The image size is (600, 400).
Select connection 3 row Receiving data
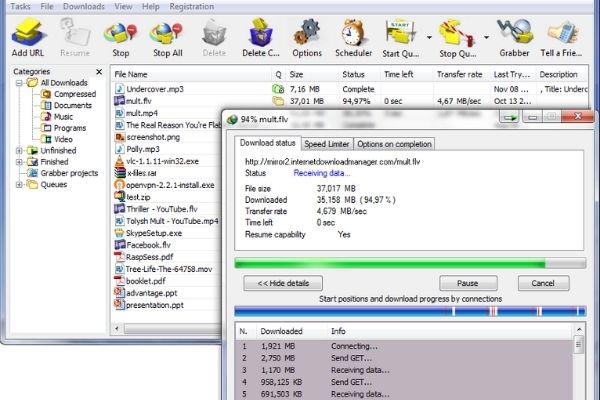coord(405,370)
